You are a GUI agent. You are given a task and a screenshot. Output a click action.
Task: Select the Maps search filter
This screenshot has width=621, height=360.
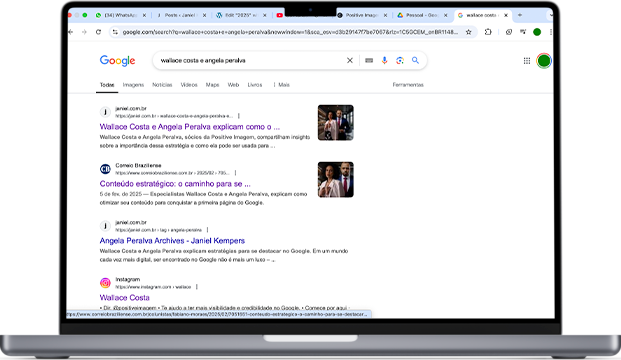click(x=212, y=85)
